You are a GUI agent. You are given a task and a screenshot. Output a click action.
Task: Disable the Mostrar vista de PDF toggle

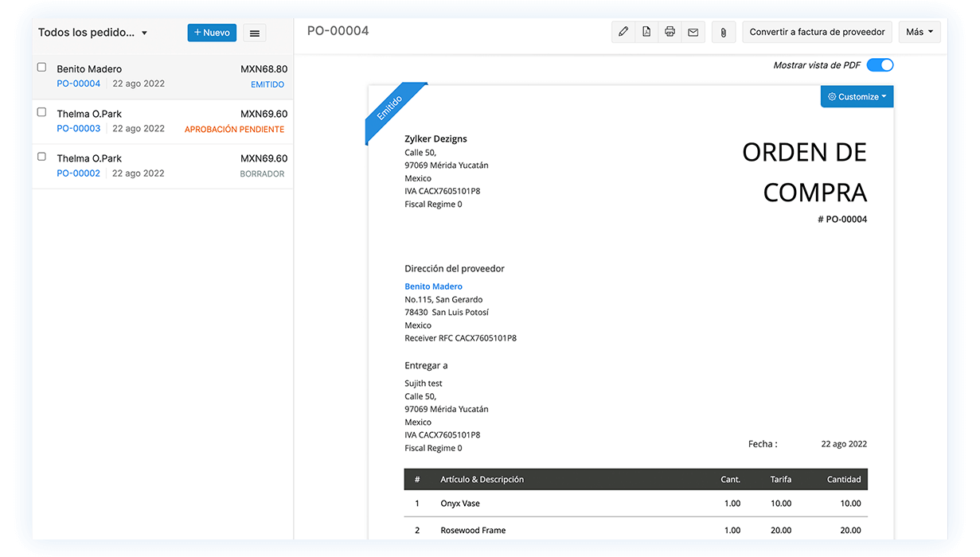click(x=880, y=64)
